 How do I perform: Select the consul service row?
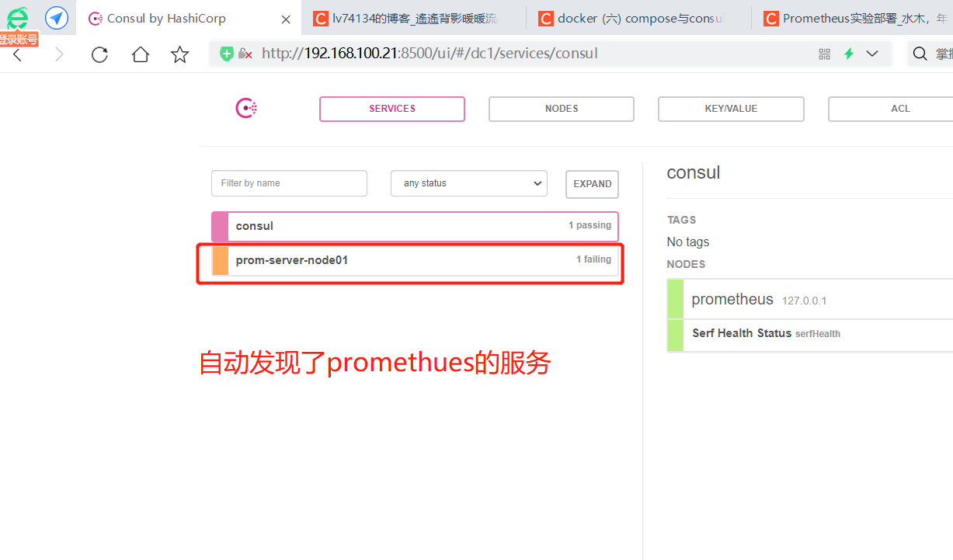[415, 226]
